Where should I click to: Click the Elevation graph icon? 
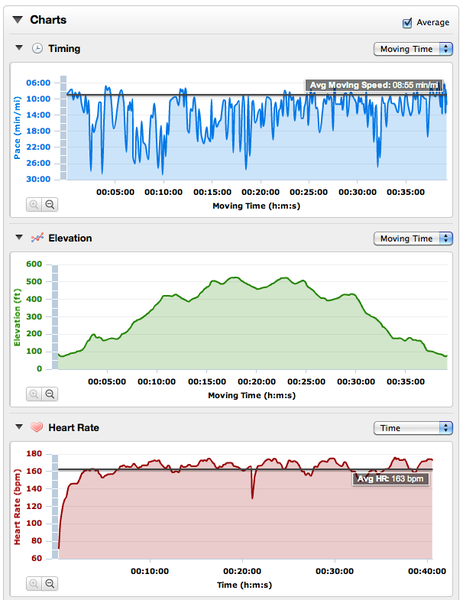coord(37,238)
